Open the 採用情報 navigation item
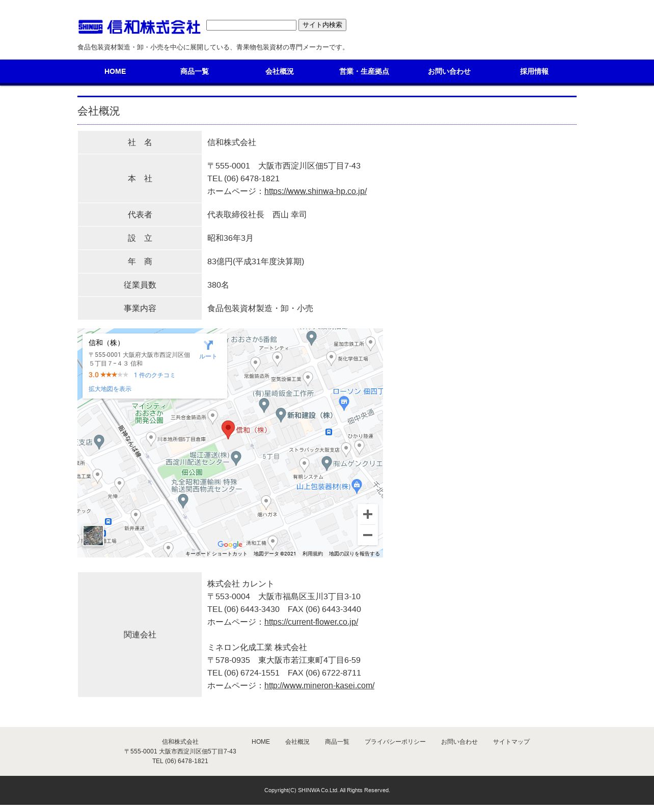Screen dimensions: 654x812 534,71
